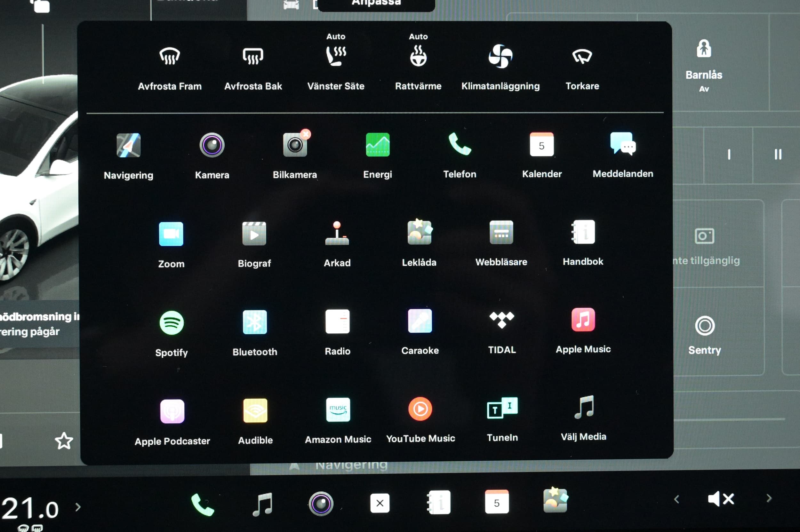The width and height of the screenshot is (800, 532).
Task: Open Klimatanläggning climate controls
Action: [x=500, y=67]
